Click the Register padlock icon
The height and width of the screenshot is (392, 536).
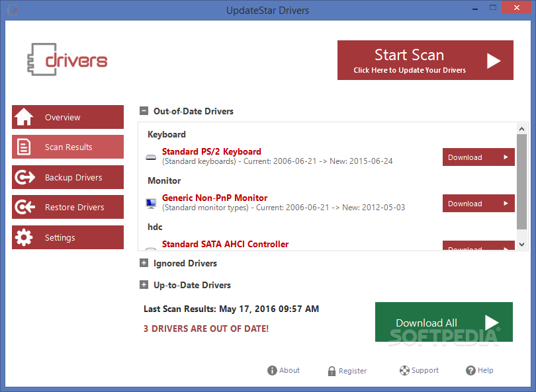point(332,371)
